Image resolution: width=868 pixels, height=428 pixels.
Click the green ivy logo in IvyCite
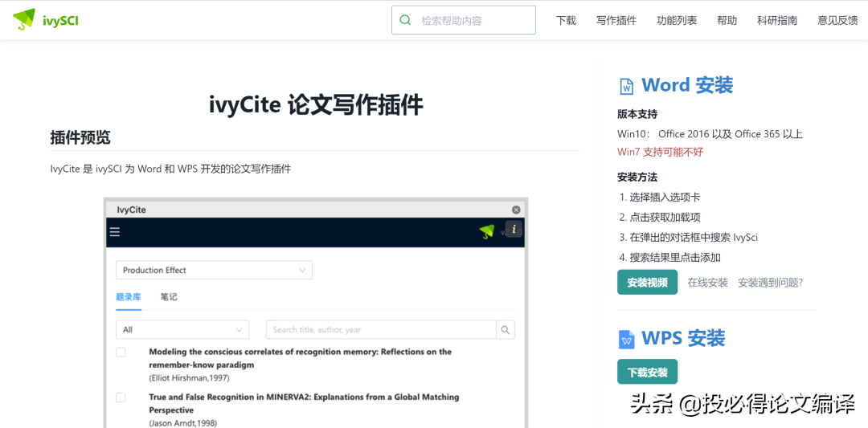(487, 232)
